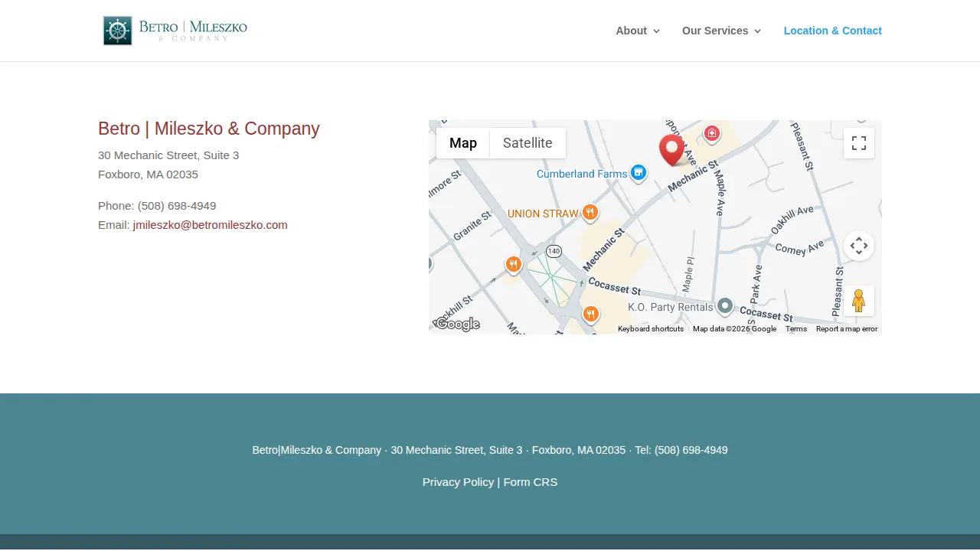Click the footer Tel: (508) 698-4949 text

[x=681, y=450]
